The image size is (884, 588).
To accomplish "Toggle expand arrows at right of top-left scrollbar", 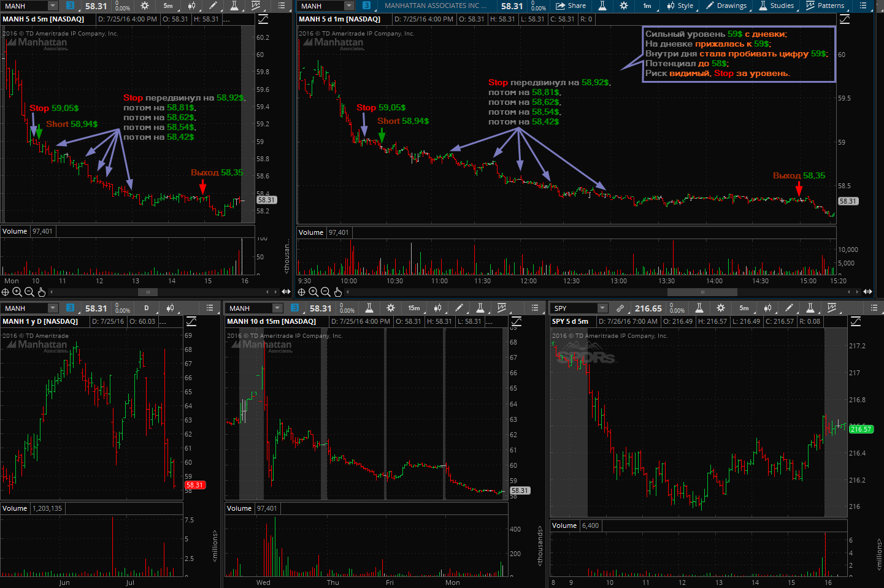I will click(286, 292).
